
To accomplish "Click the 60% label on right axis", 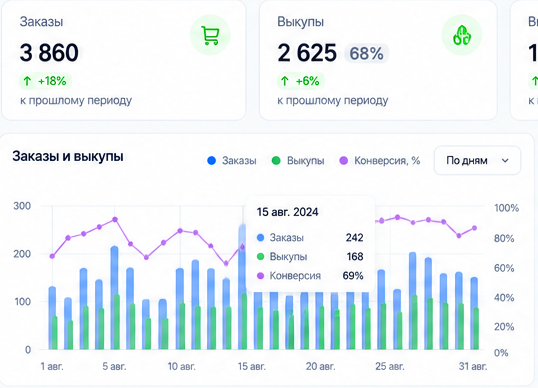I will pyautogui.click(x=504, y=268).
